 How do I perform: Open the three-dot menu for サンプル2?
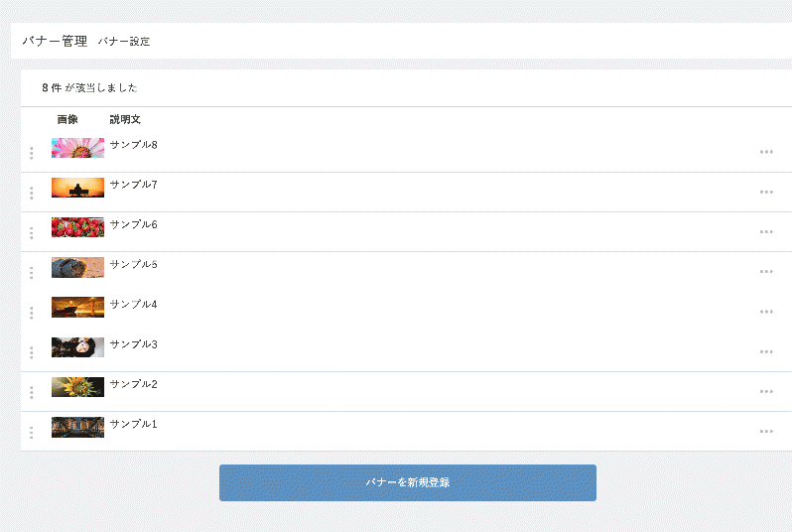766,391
